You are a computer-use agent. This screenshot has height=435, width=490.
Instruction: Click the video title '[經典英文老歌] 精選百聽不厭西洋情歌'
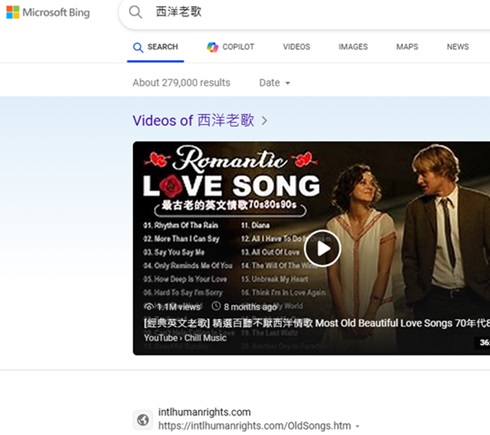[317, 323]
